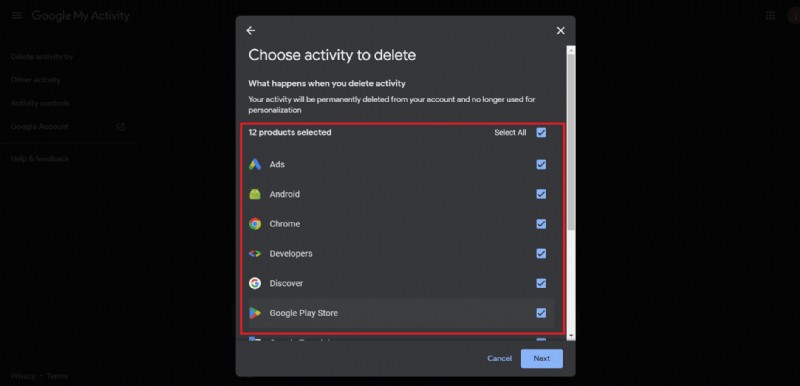The image size is (800, 386).
Task: Click the Google Play Store icon
Action: (255, 313)
